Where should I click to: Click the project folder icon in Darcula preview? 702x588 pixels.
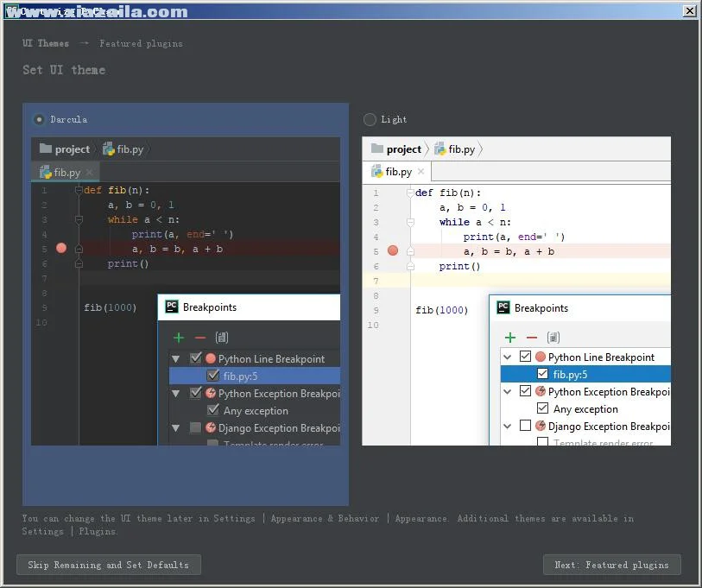pyautogui.click(x=46, y=149)
